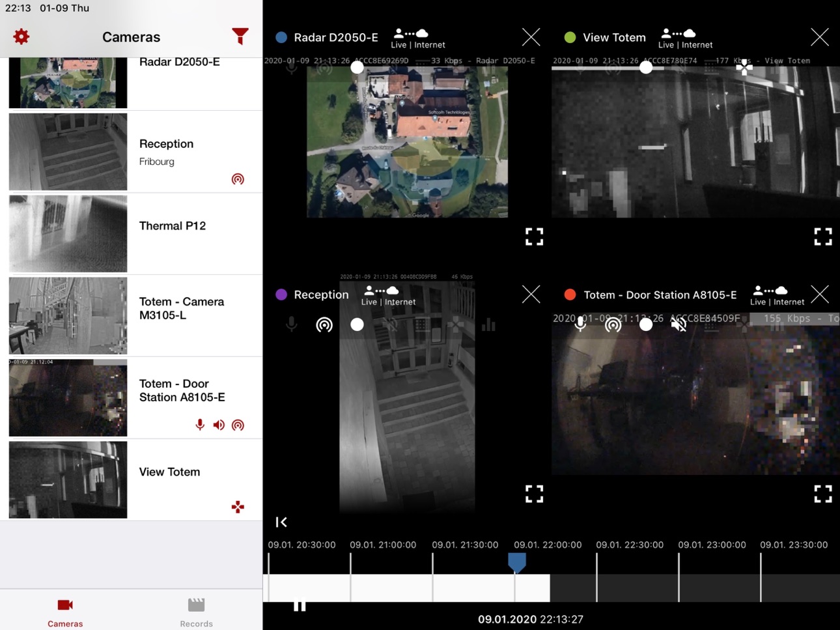The height and width of the screenshot is (630, 840).
Task: Activate PTZ control in View Totem pane
Action: click(x=744, y=67)
